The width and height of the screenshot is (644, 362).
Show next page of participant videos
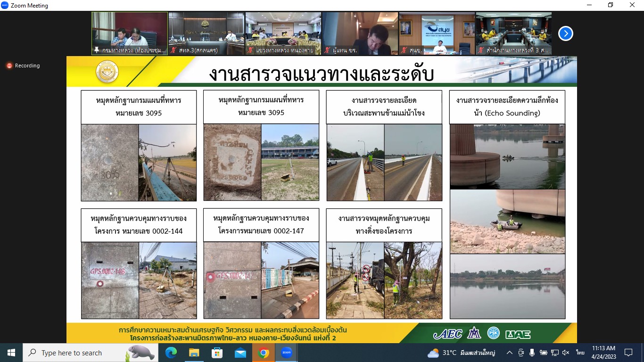[x=565, y=33]
